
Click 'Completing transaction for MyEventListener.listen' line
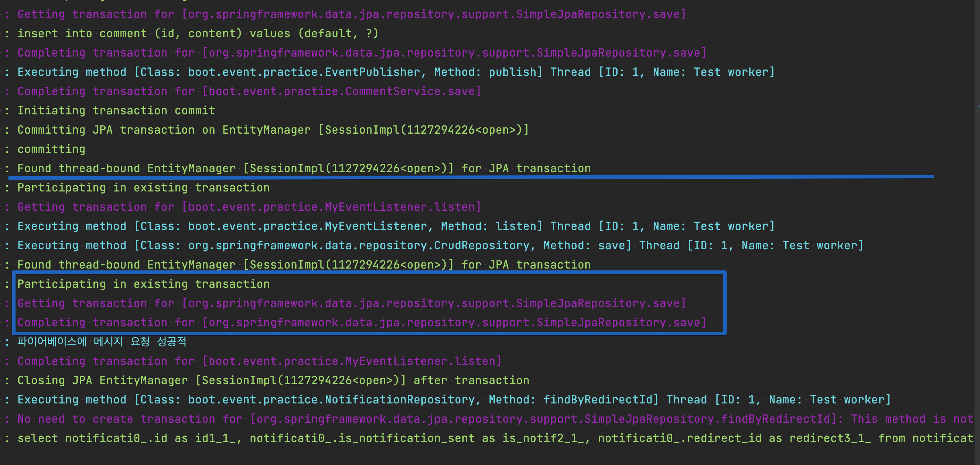coord(260,361)
